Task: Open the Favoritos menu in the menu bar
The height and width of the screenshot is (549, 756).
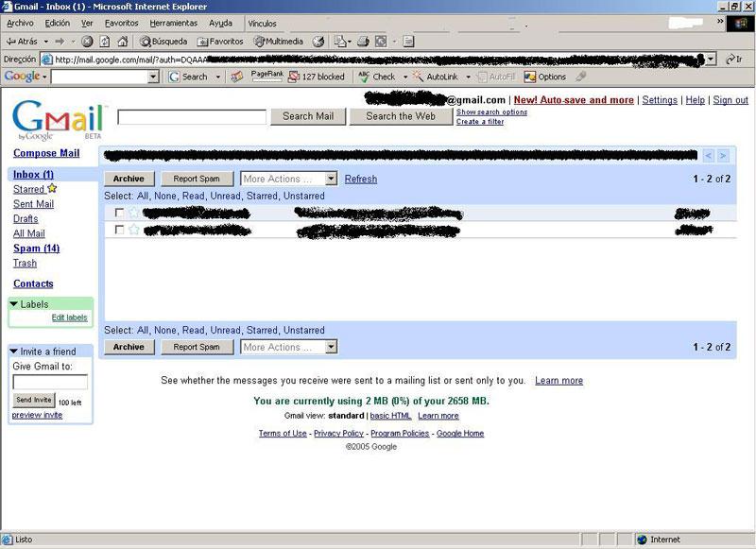Action: click(x=121, y=23)
